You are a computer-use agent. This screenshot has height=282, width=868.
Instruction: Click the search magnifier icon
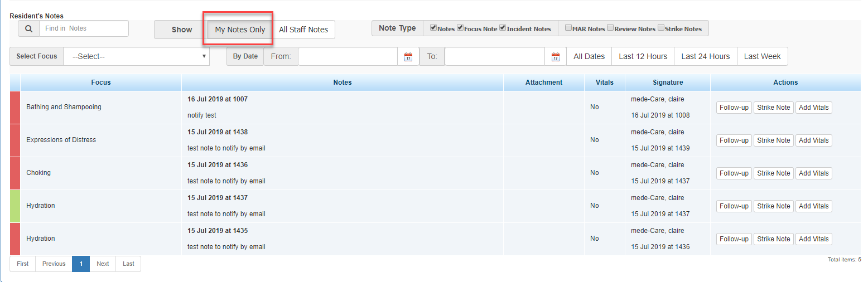[x=28, y=29]
